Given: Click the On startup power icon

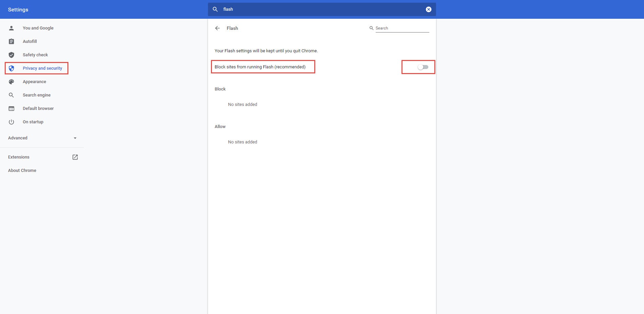Looking at the screenshot, I should (x=11, y=122).
